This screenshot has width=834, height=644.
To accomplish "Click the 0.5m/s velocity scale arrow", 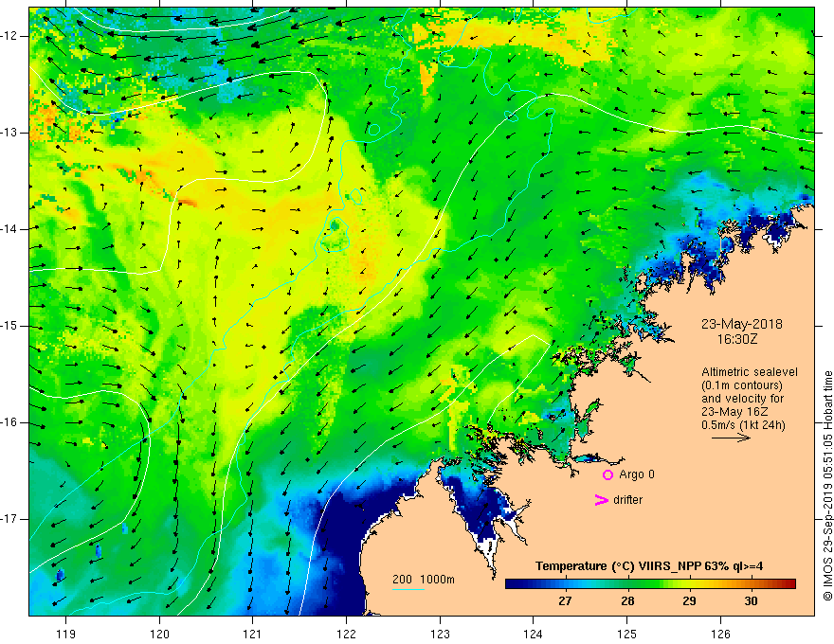I will click(x=731, y=438).
